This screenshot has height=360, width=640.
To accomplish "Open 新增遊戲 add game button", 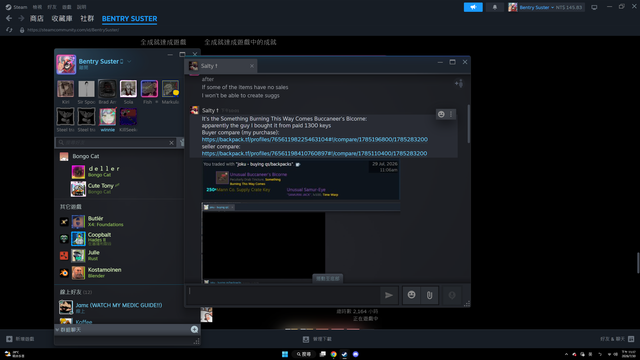I will (20, 339).
